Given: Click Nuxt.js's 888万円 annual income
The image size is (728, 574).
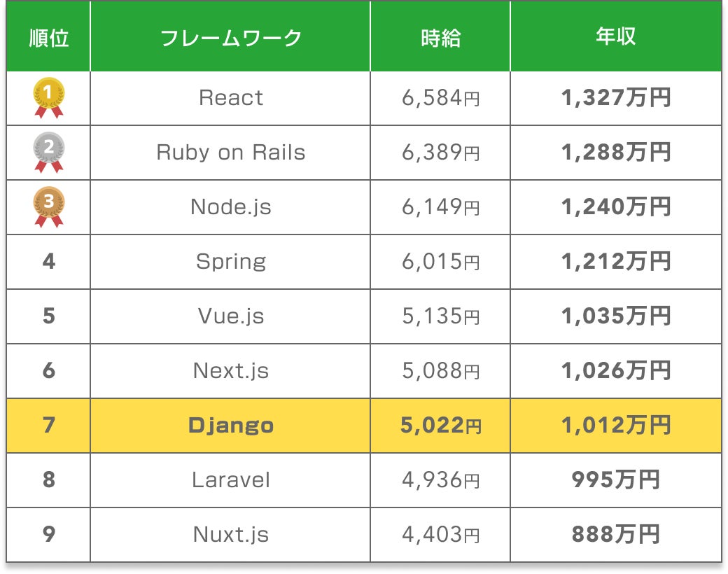Looking at the screenshot, I should tap(615, 535).
